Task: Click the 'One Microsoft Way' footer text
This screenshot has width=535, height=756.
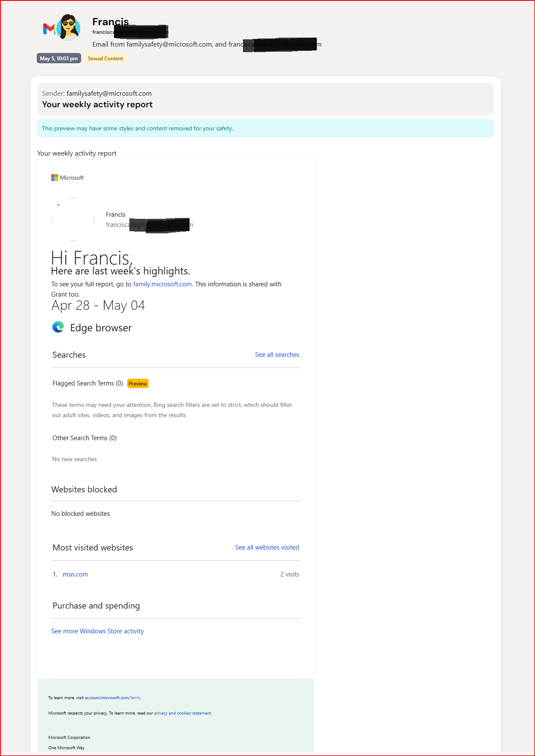Action: (x=66, y=748)
